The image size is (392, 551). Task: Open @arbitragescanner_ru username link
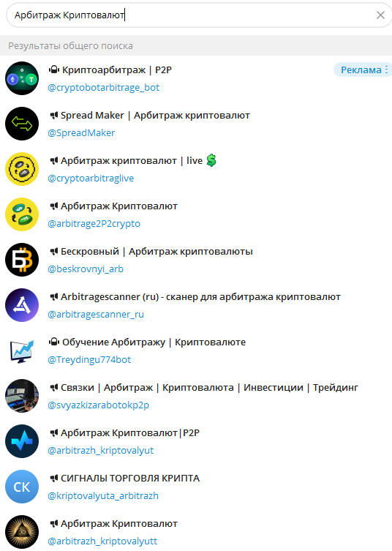point(96,314)
